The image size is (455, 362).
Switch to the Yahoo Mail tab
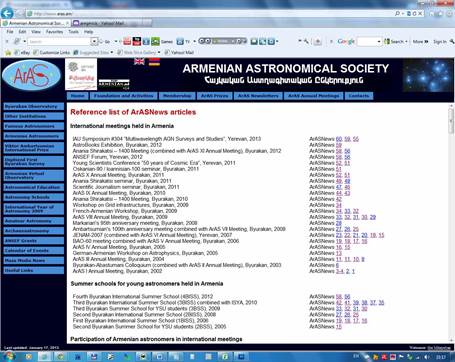click(111, 23)
